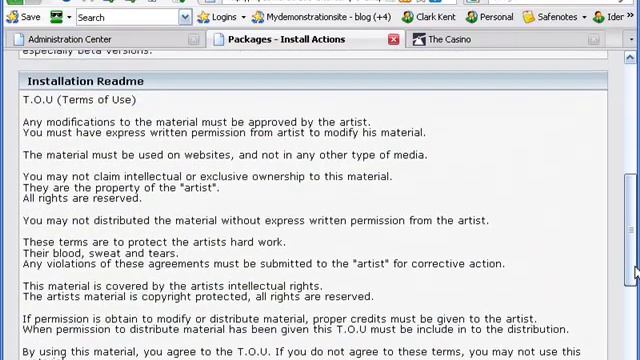This screenshot has height=360, width=640.
Task: Open the Safenotes toolbar item
Action: tap(550, 17)
